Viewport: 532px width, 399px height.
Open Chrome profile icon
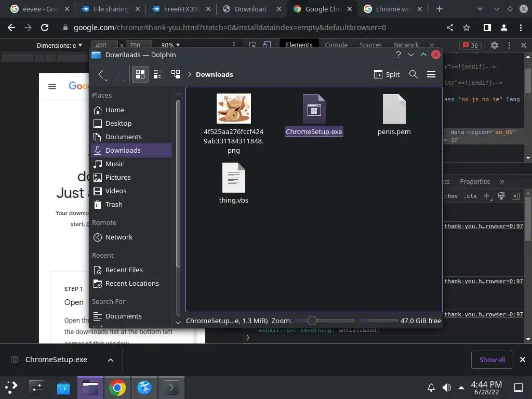click(x=504, y=28)
